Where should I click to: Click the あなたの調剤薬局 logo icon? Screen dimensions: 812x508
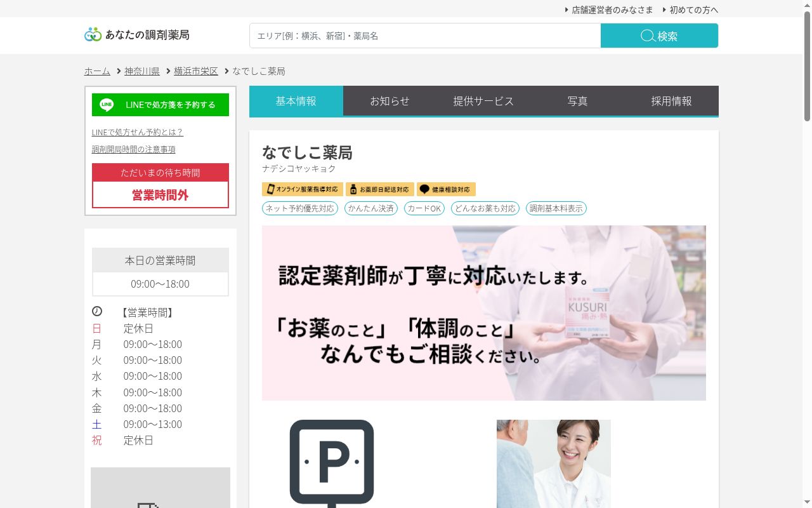click(93, 35)
